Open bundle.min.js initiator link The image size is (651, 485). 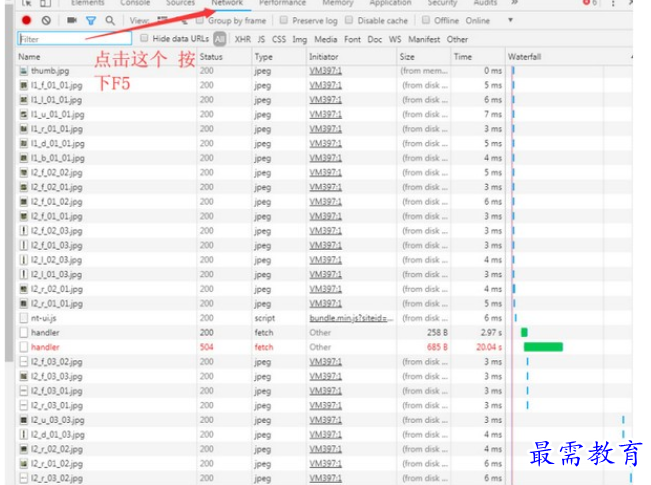pos(351,318)
